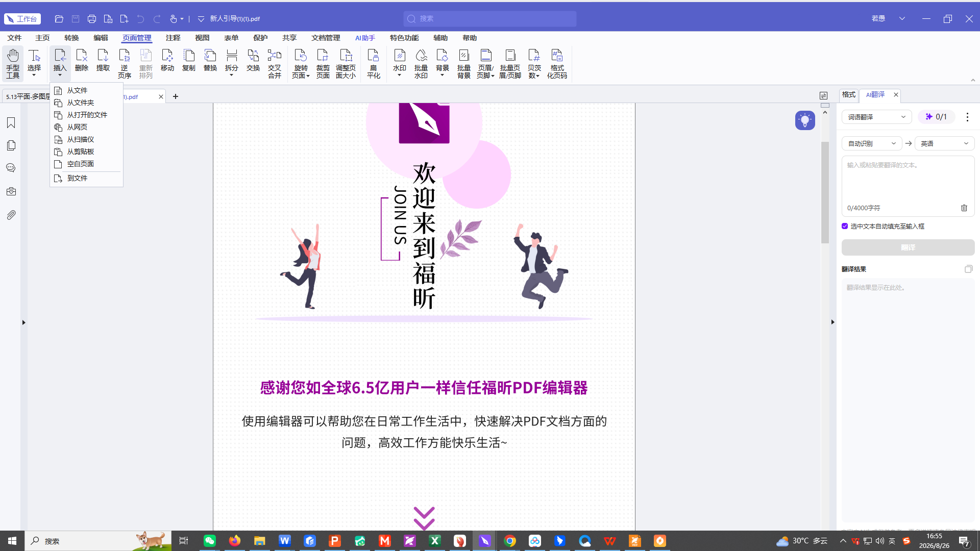Click the Open file folder icon

pos(59,19)
